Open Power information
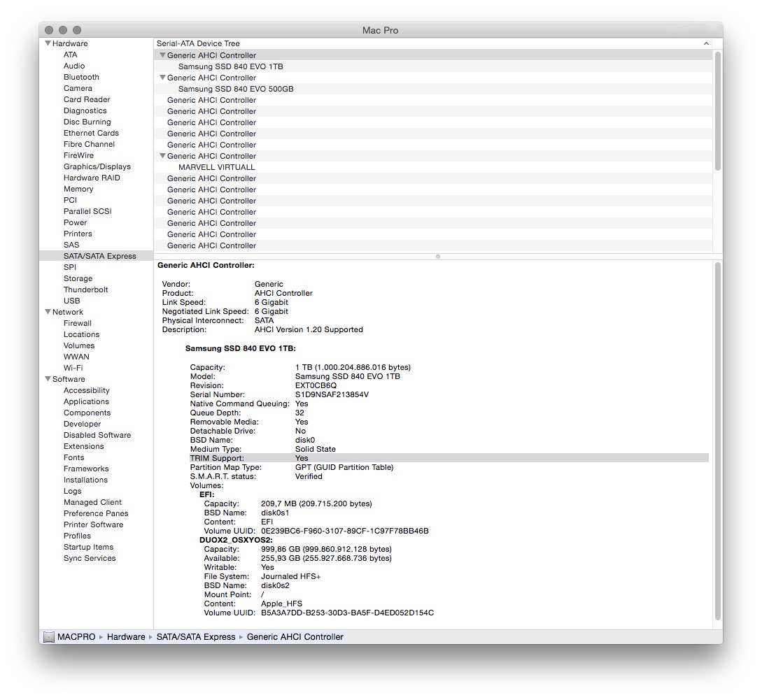Screen dimensions: 762x700 click(75, 222)
